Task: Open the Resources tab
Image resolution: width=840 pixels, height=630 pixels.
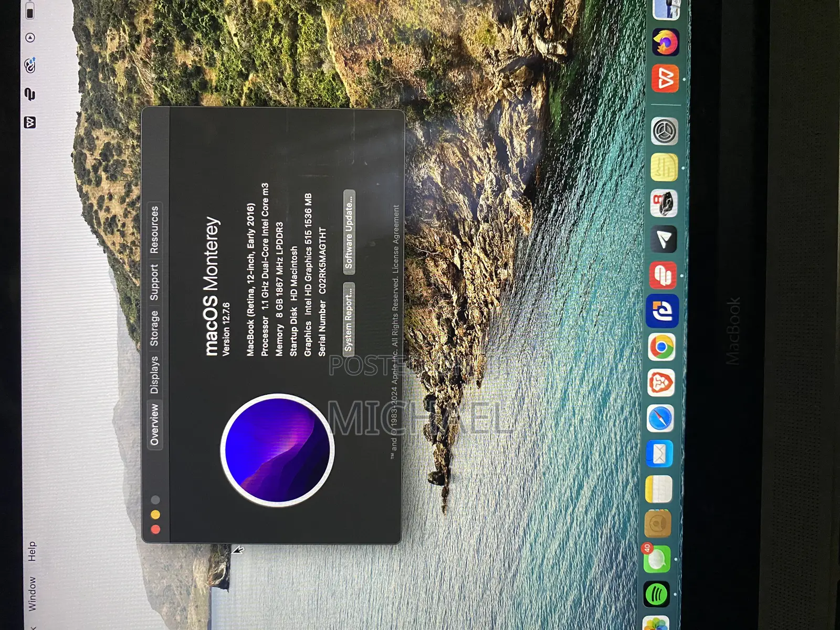Action: [154, 229]
